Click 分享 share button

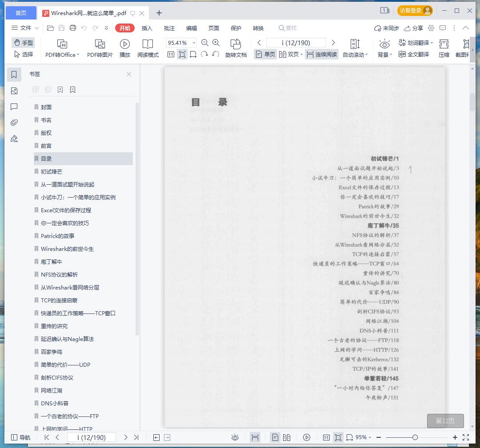pyautogui.click(x=414, y=28)
